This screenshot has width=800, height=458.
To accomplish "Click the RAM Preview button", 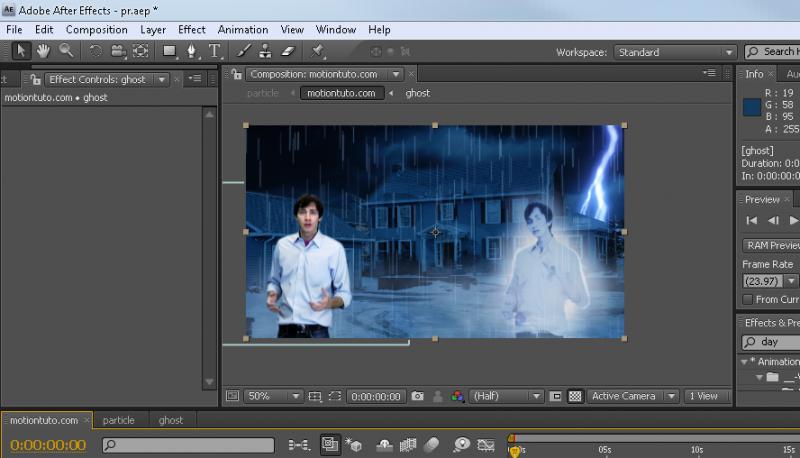I will click(772, 245).
